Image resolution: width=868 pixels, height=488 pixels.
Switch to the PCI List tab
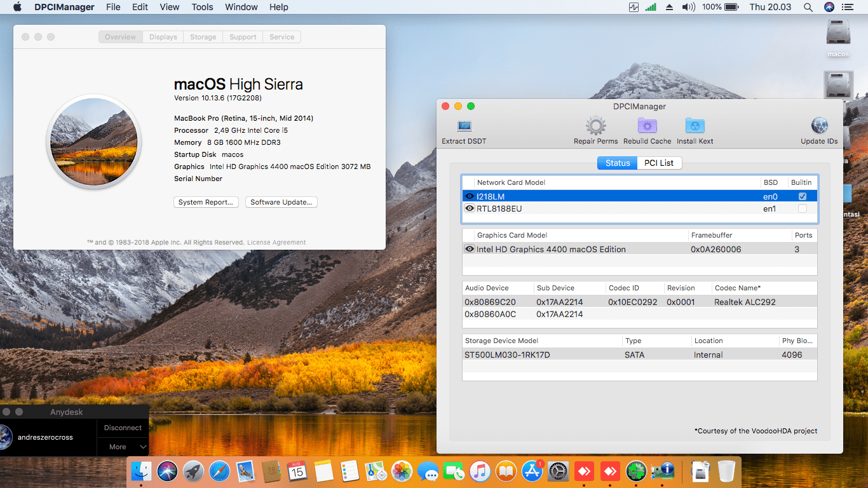(x=658, y=163)
